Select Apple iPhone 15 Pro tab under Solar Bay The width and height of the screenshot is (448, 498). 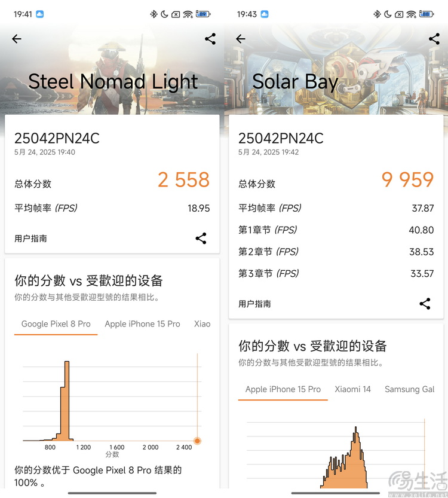[x=283, y=389]
